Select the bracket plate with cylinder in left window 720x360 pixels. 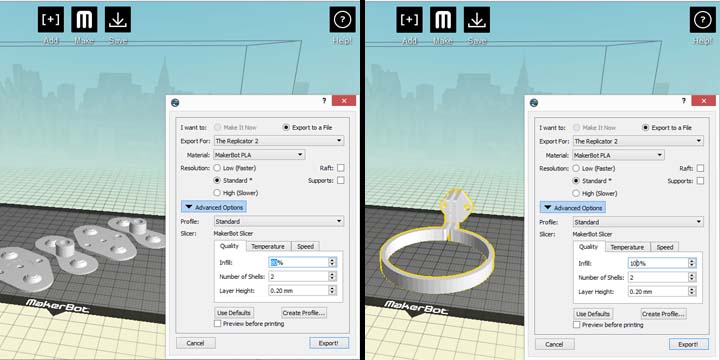[x=68, y=256]
